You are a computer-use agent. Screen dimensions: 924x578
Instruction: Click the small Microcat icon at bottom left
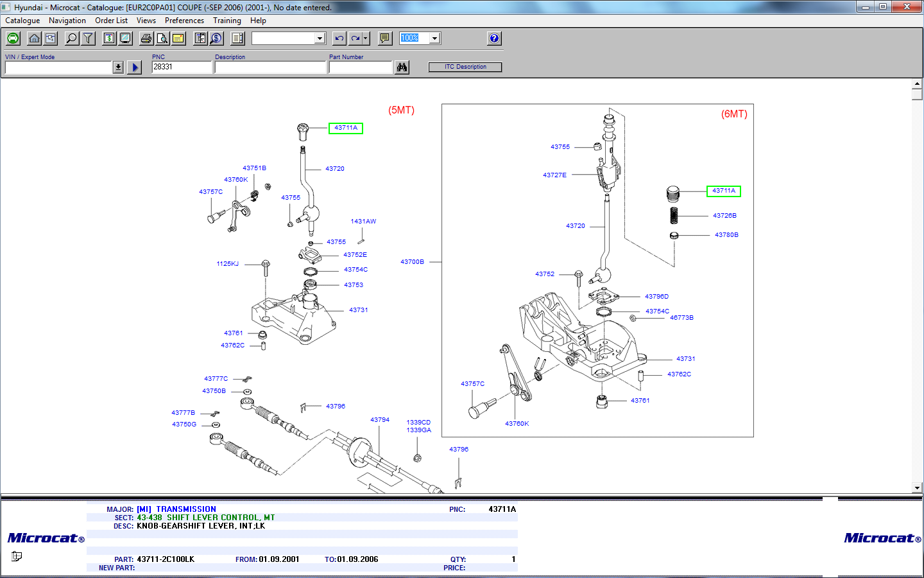pos(16,556)
